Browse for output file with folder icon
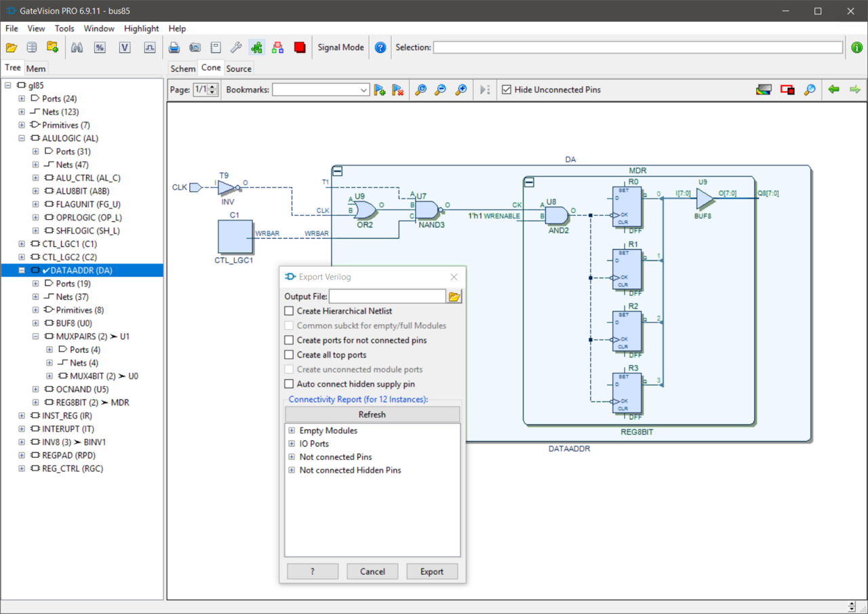 pos(454,296)
